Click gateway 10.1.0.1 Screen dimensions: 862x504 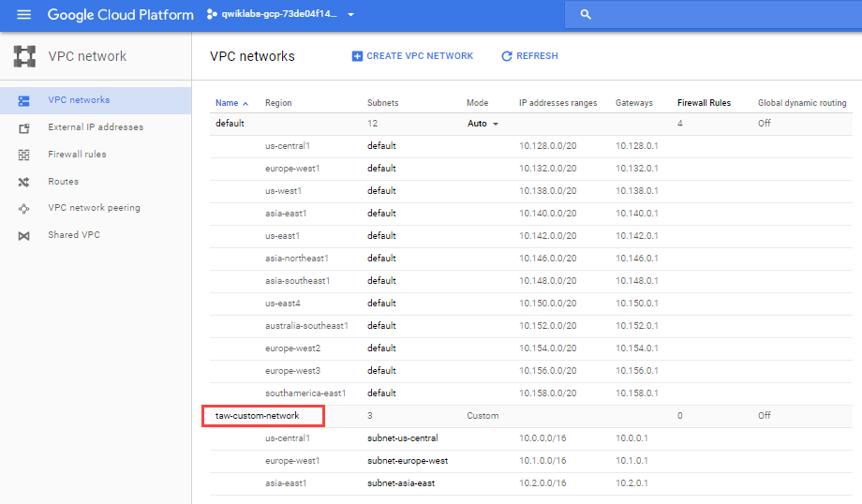pos(632,461)
